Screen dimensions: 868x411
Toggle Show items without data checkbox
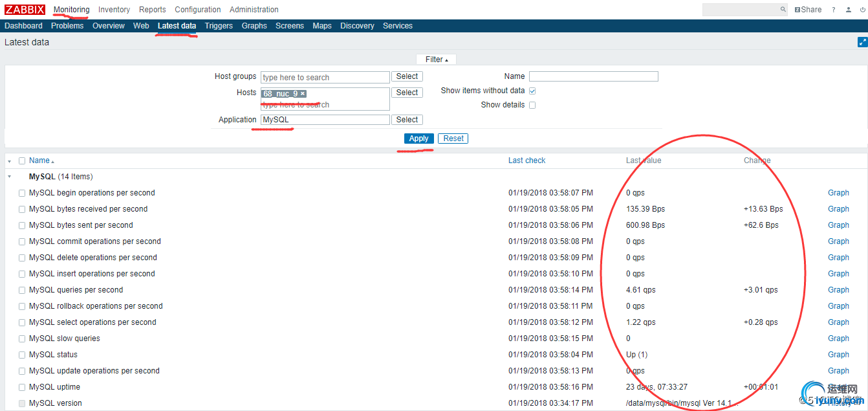pyautogui.click(x=532, y=91)
